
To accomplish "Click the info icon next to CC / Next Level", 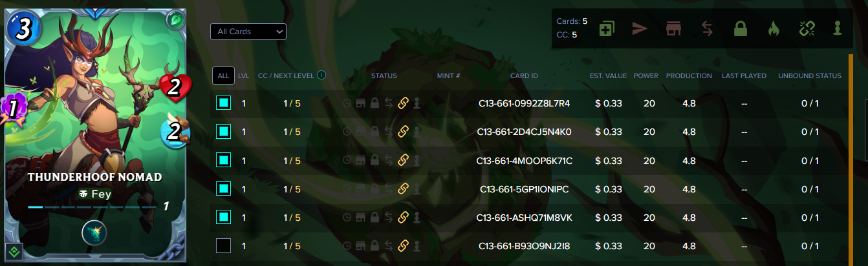I will [321, 76].
